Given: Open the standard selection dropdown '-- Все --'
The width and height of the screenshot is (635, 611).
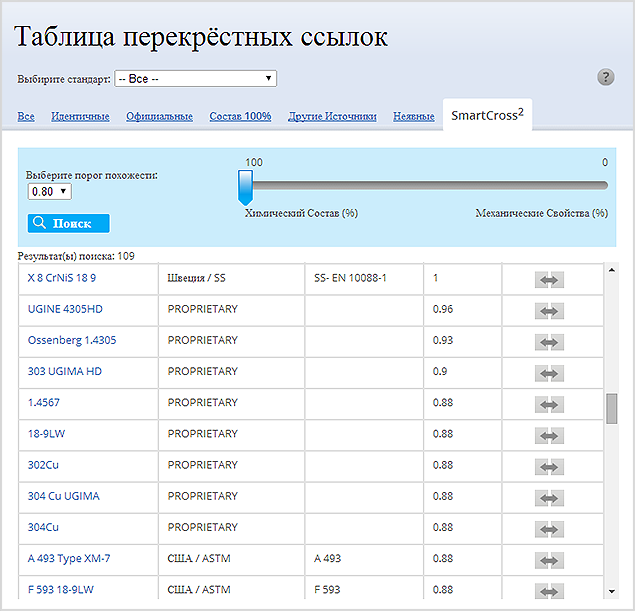Looking at the screenshot, I should coord(196,79).
